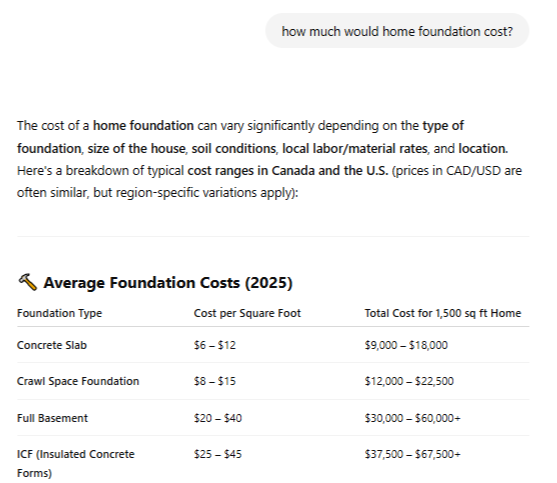This screenshot has height=483, width=557.
Task: Click the Foundation Type column header
Action: click(x=59, y=313)
